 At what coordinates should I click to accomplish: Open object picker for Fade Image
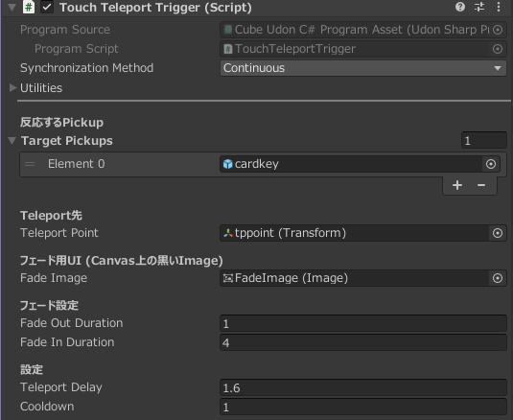(498, 278)
